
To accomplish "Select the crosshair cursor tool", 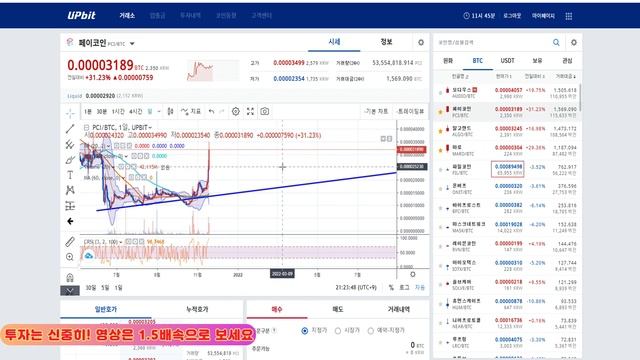I will [x=70, y=113].
